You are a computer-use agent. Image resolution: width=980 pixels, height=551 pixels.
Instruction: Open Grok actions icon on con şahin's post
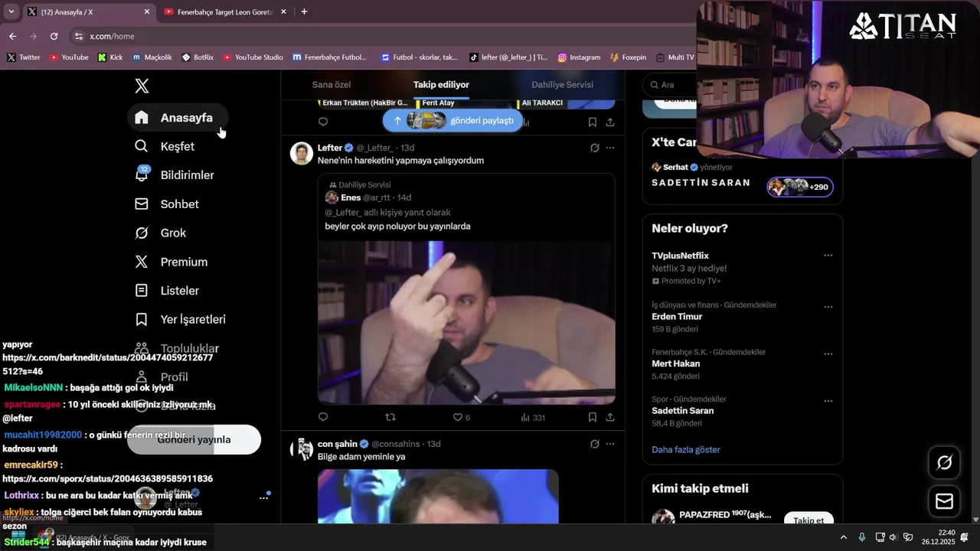point(594,444)
